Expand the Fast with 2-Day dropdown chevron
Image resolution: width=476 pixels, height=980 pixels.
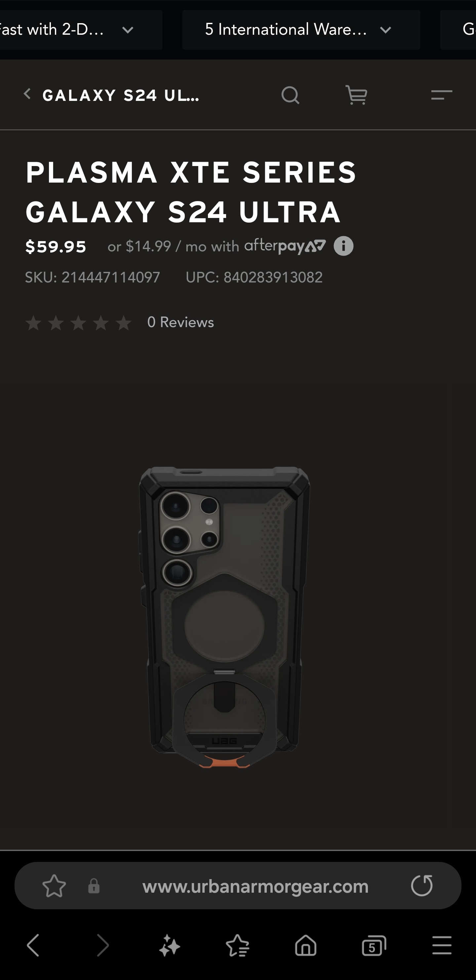[128, 30]
